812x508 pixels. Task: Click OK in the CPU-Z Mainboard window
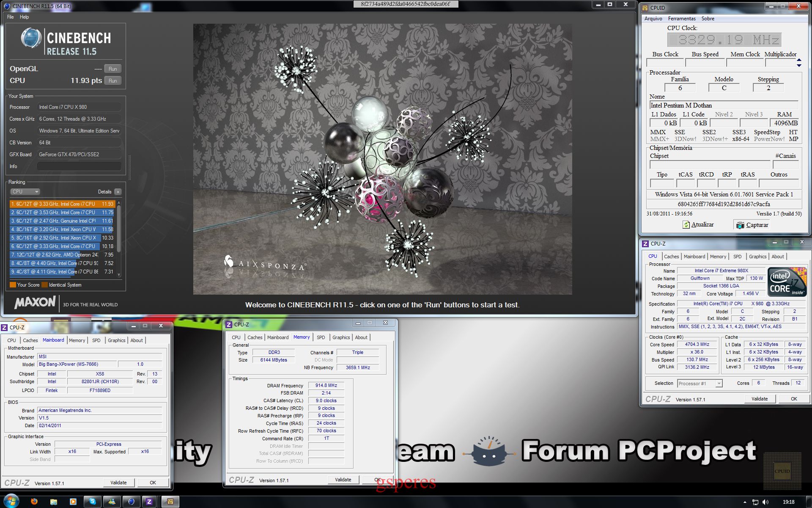coord(153,483)
